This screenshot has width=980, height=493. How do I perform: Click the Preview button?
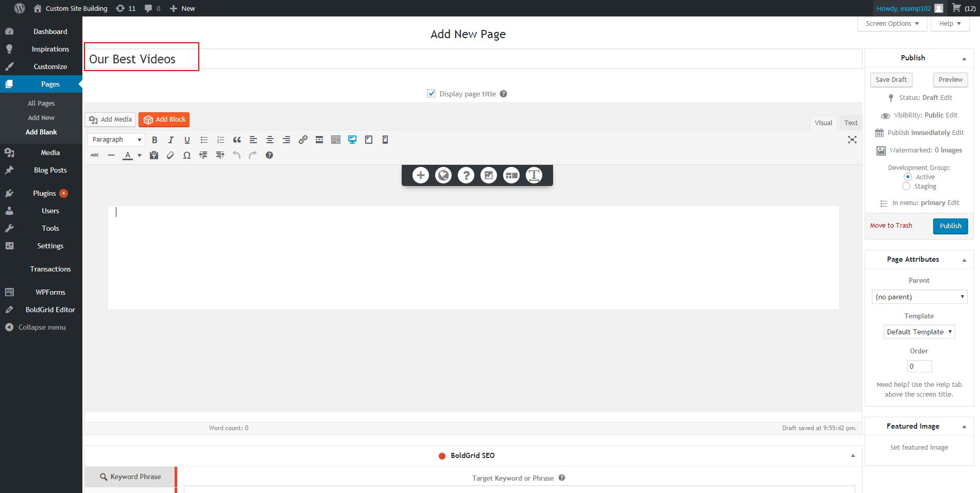click(950, 80)
